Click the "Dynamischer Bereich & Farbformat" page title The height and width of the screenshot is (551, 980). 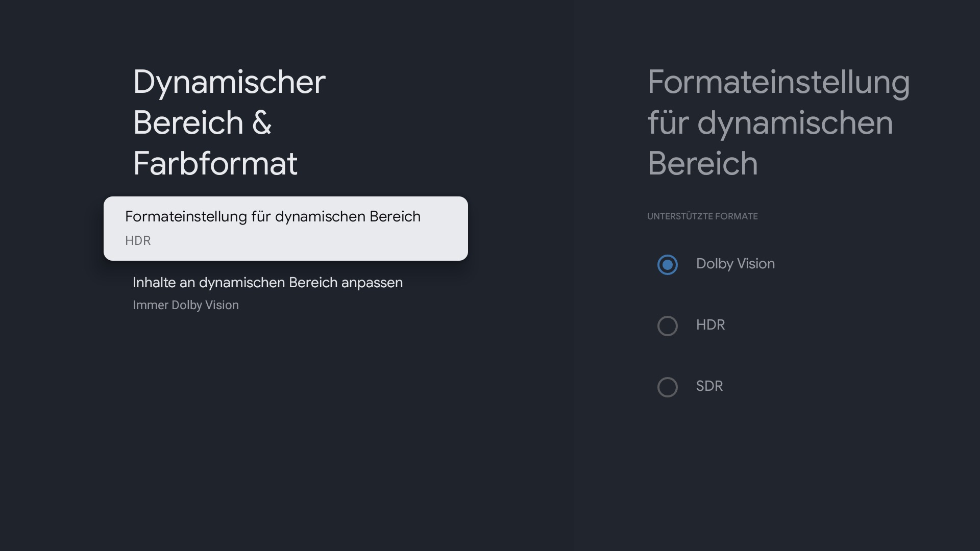229,122
